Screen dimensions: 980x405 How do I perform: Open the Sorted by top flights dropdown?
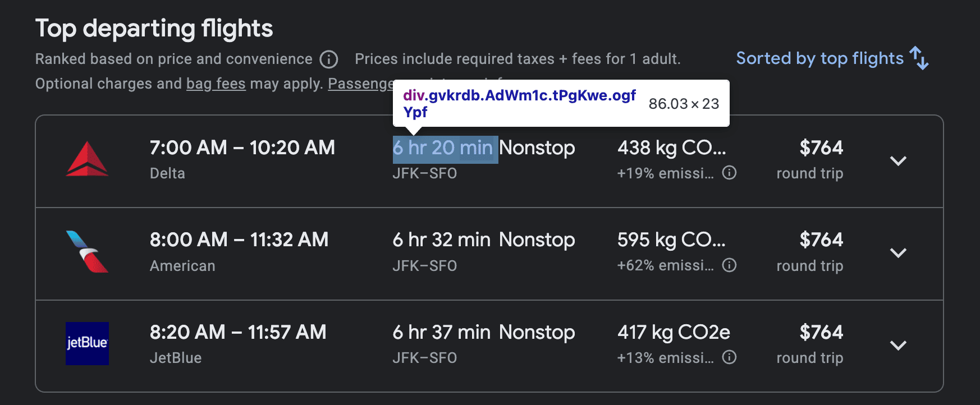pos(819,58)
